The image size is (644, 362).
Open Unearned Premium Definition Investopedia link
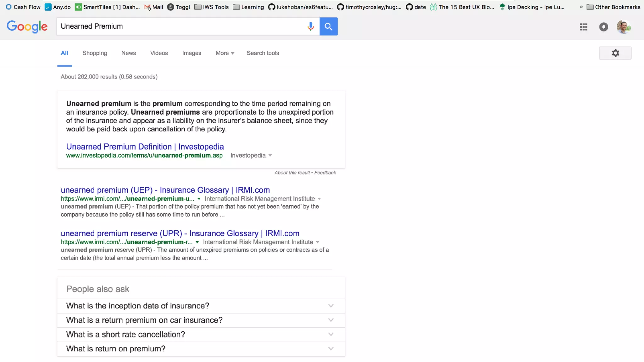coord(145,147)
